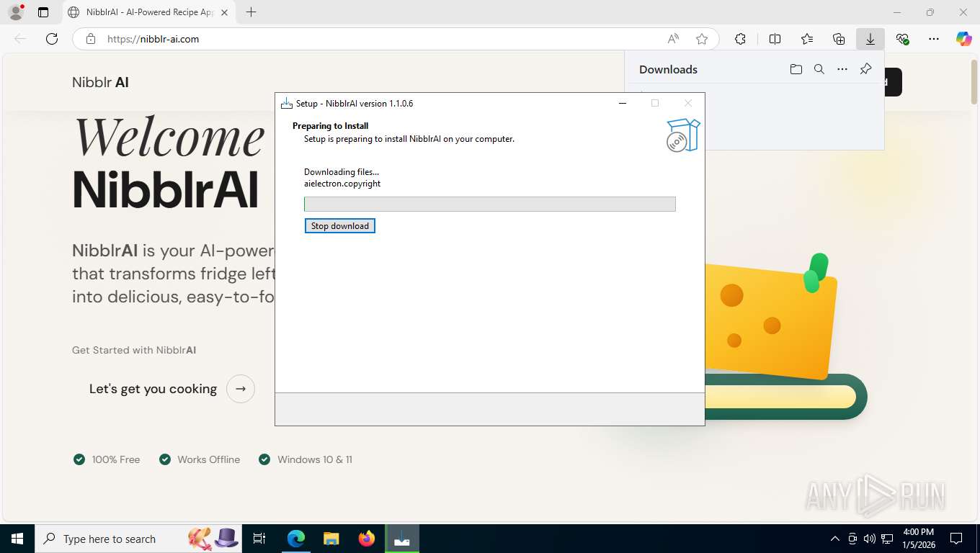This screenshot has height=553, width=980.
Task: Open File Explorer from taskbar
Action: [331, 539]
